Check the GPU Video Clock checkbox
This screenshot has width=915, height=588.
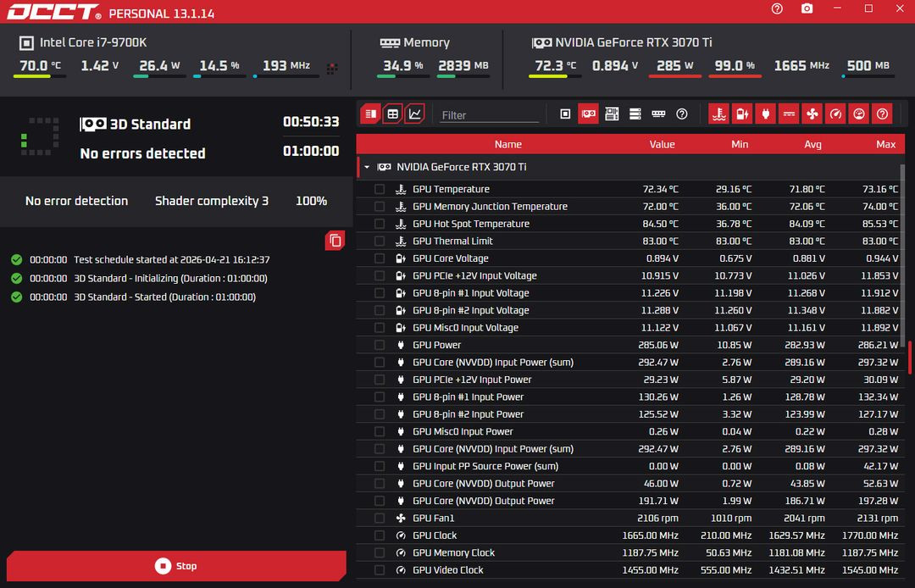pyautogui.click(x=380, y=570)
